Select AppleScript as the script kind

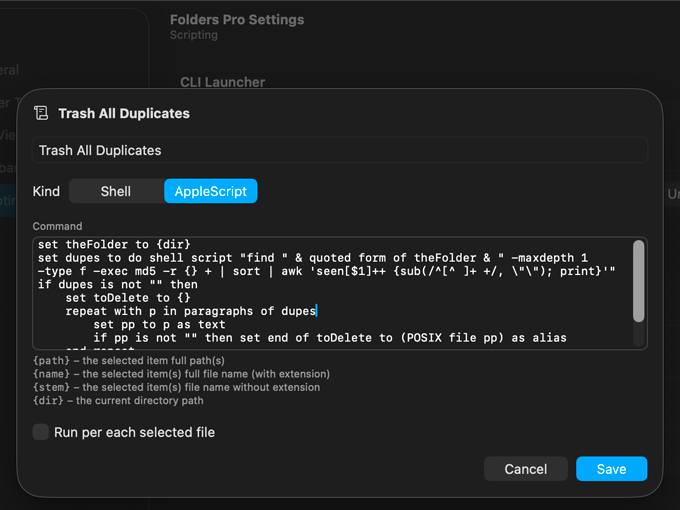click(x=211, y=191)
